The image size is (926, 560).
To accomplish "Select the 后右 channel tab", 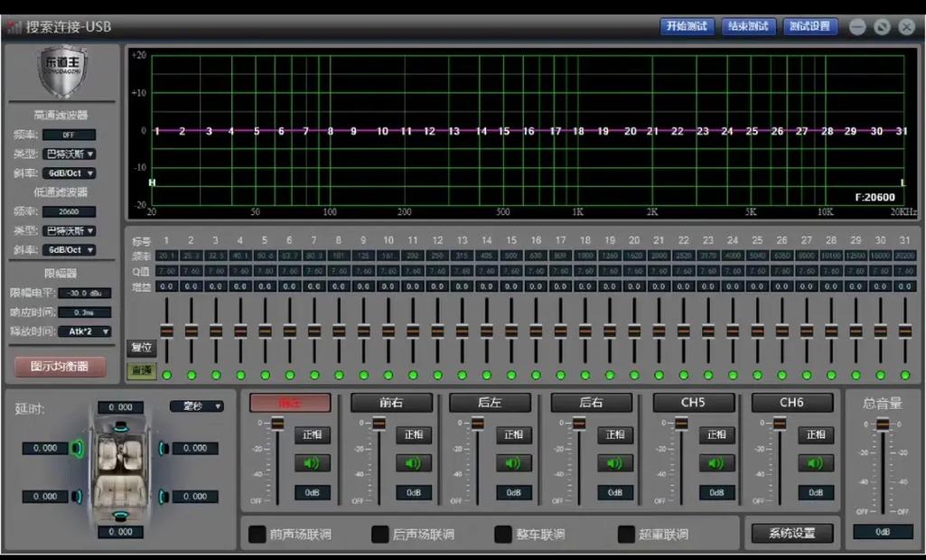I will point(592,403).
